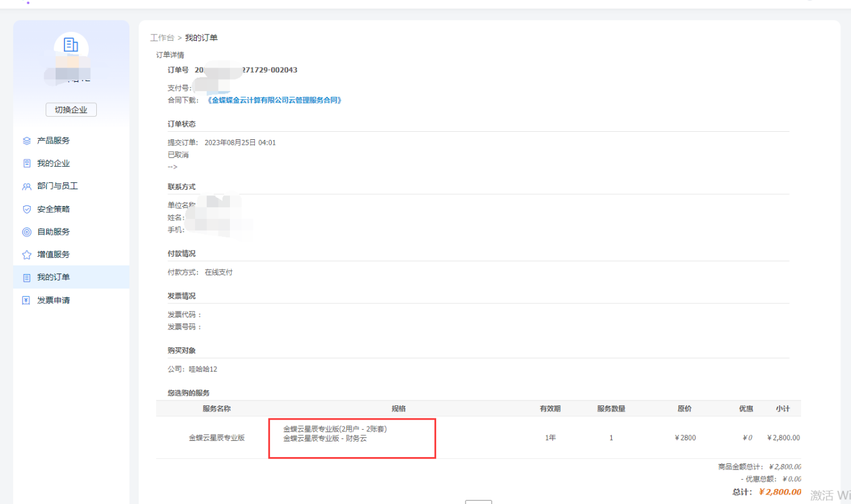Click the 产品服务 layers icon in sidebar
The width and height of the screenshot is (851, 504).
pyautogui.click(x=27, y=141)
